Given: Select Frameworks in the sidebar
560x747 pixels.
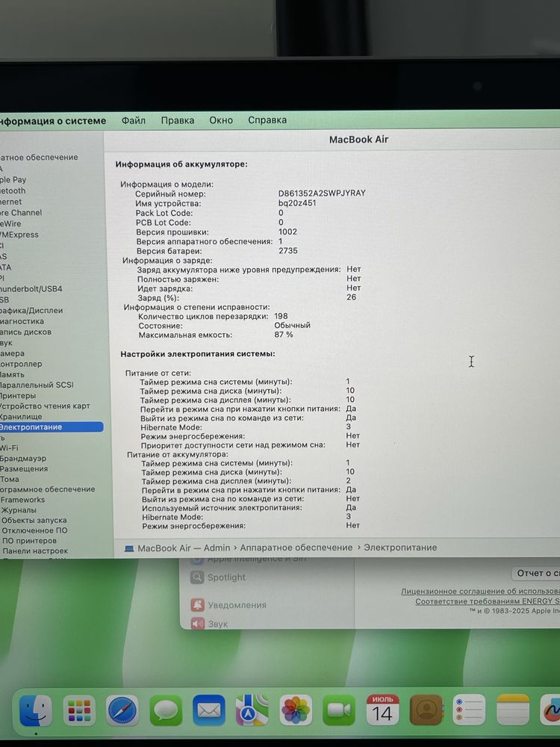Looking at the screenshot, I should coord(22,500).
